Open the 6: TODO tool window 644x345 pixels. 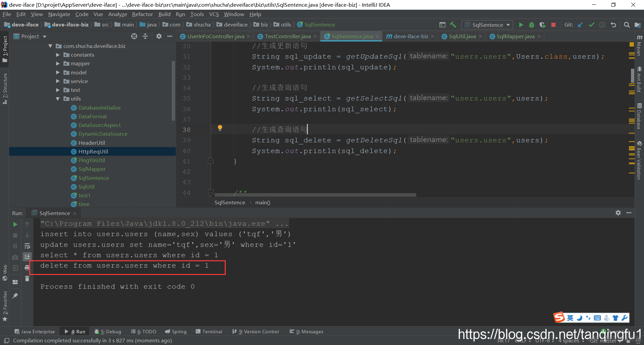pos(144,332)
